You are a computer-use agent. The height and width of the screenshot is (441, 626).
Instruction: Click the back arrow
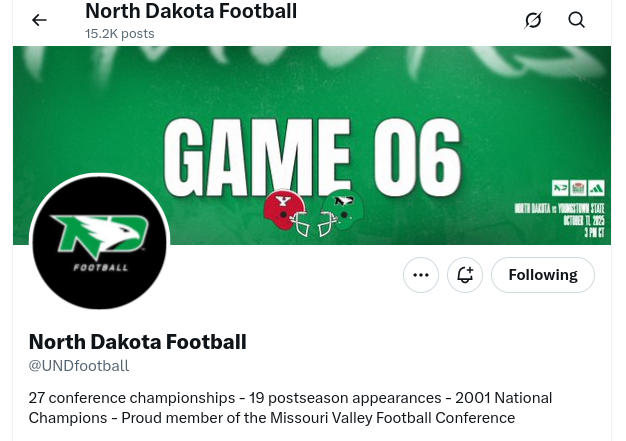tap(39, 20)
